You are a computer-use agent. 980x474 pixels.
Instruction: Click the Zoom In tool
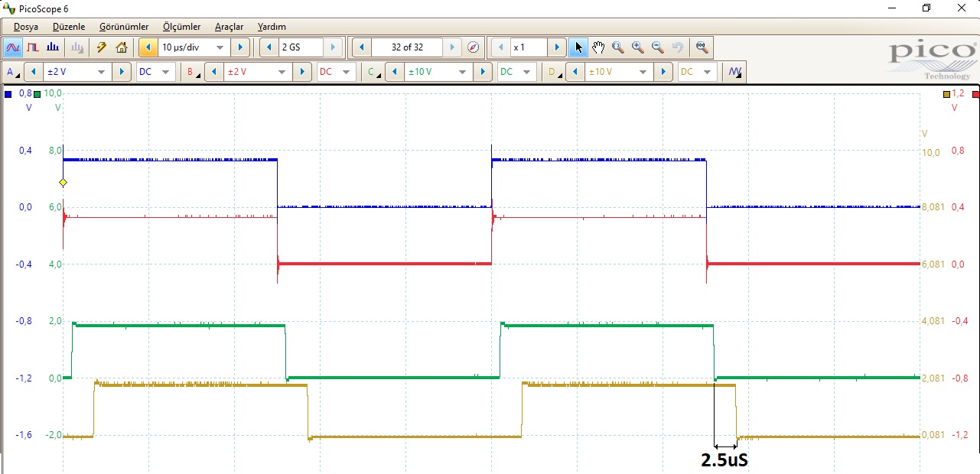638,47
